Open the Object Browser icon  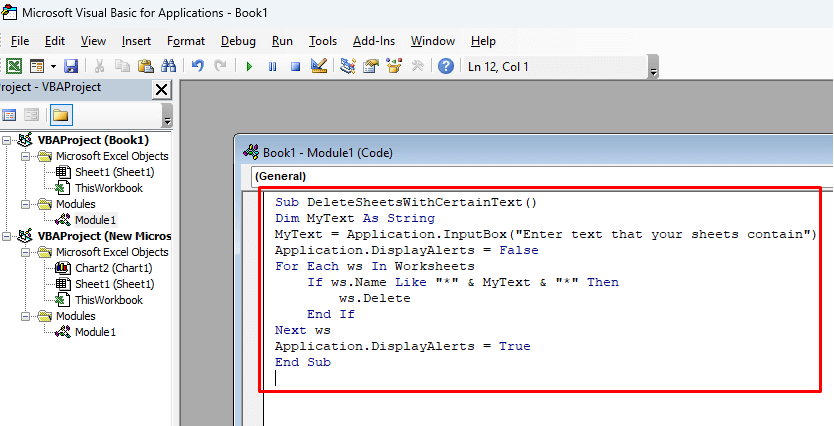(x=394, y=66)
